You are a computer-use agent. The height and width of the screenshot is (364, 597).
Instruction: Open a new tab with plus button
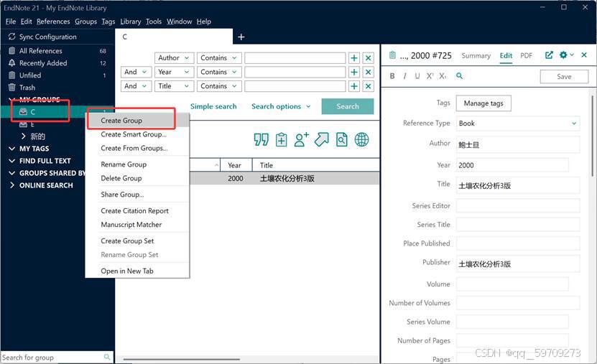click(241, 37)
